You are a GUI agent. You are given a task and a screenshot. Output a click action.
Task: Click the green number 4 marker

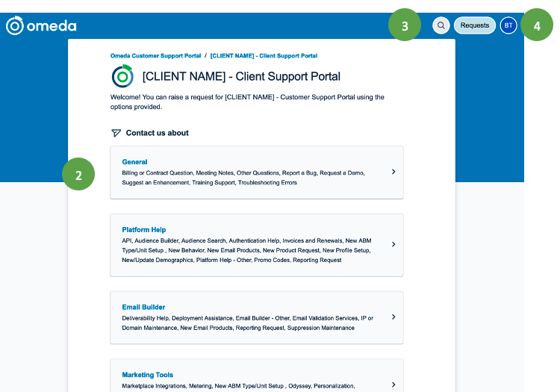[x=537, y=25]
